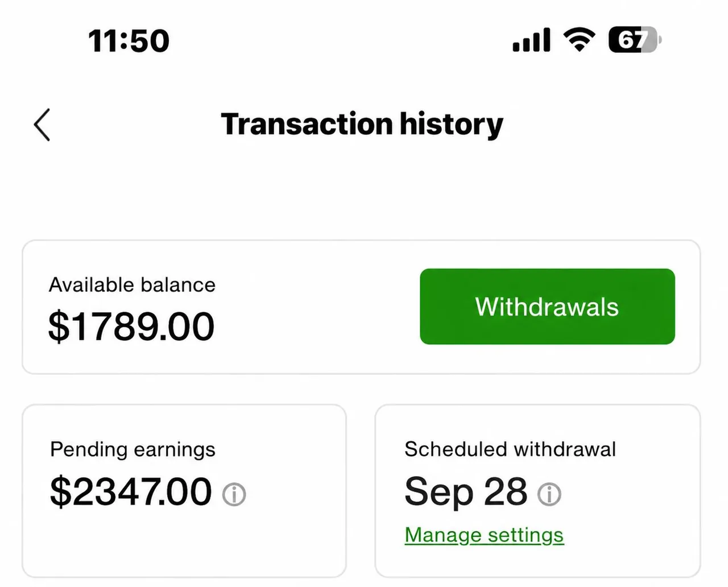This screenshot has width=728, height=587.
Task: Tap the Wi-Fi status icon
Action: (x=579, y=40)
